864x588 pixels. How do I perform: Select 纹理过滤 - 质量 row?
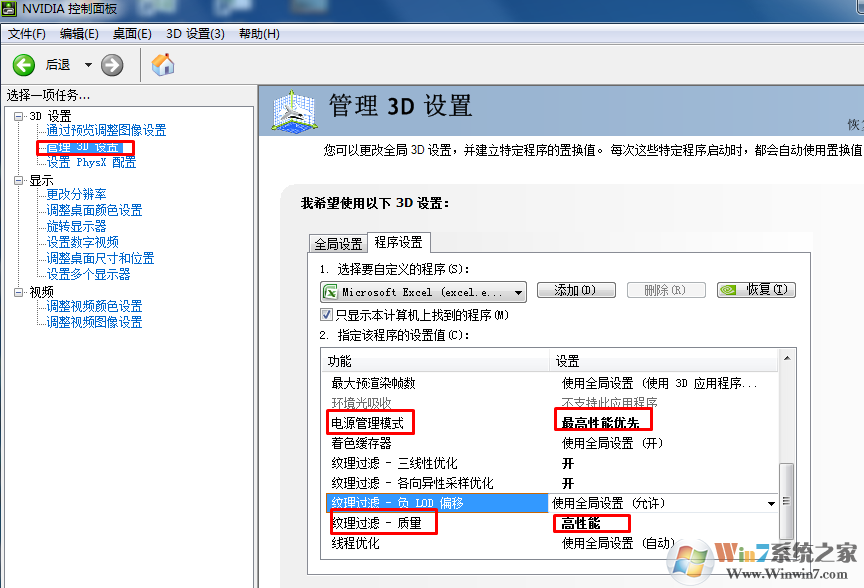[x=551, y=523]
